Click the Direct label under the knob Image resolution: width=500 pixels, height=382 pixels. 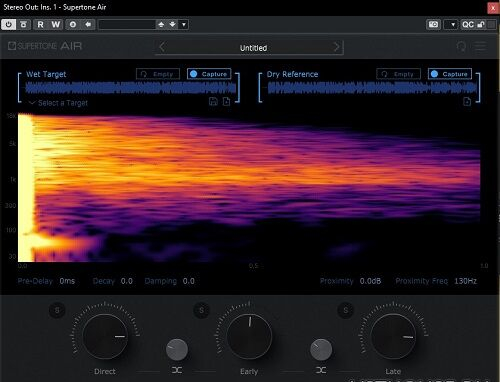[105, 371]
